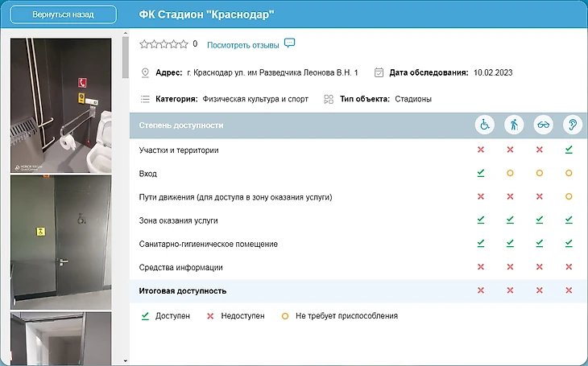Screen dimensions: 588x366
Task: Click the object type grid icon
Action: [x=329, y=99]
